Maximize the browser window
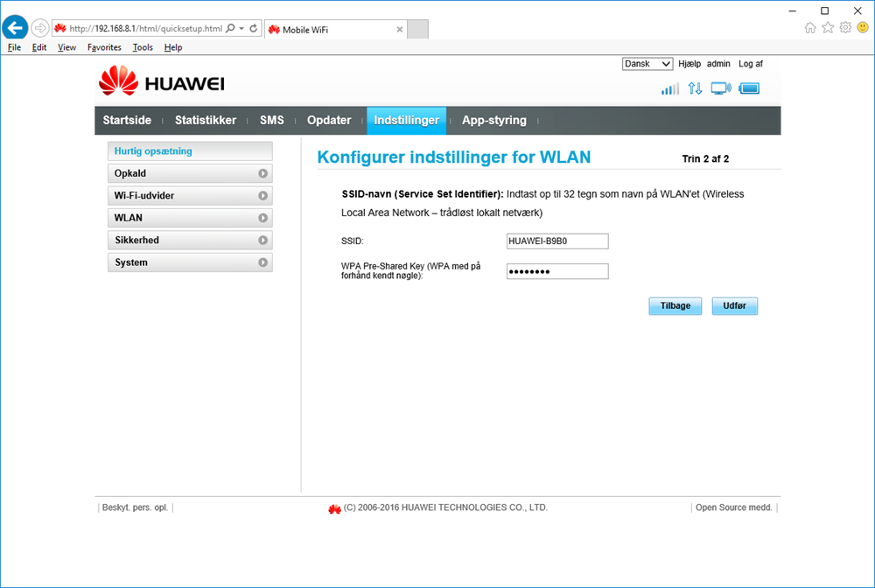This screenshot has height=588, width=875. pos(825,10)
